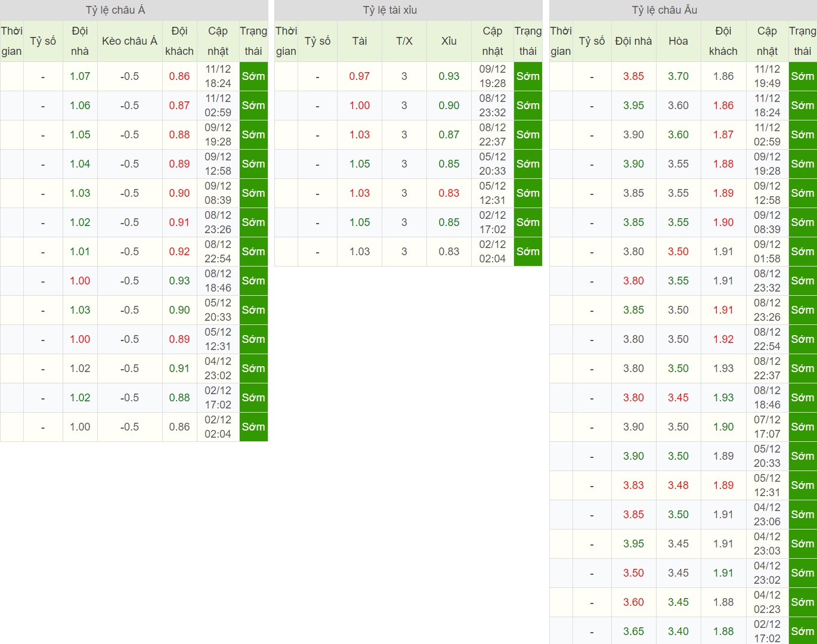
Task: Click Tài odds 1.00 in 08/12 23:32 row
Action: pos(360,106)
